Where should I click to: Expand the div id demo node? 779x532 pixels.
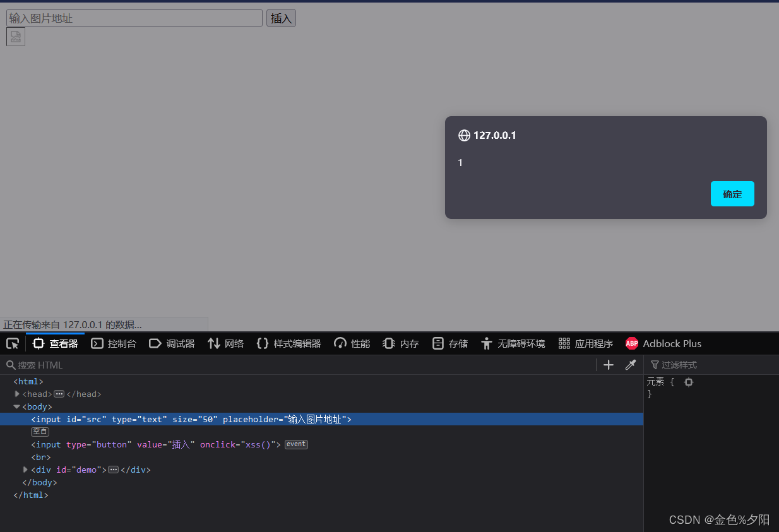click(x=26, y=470)
